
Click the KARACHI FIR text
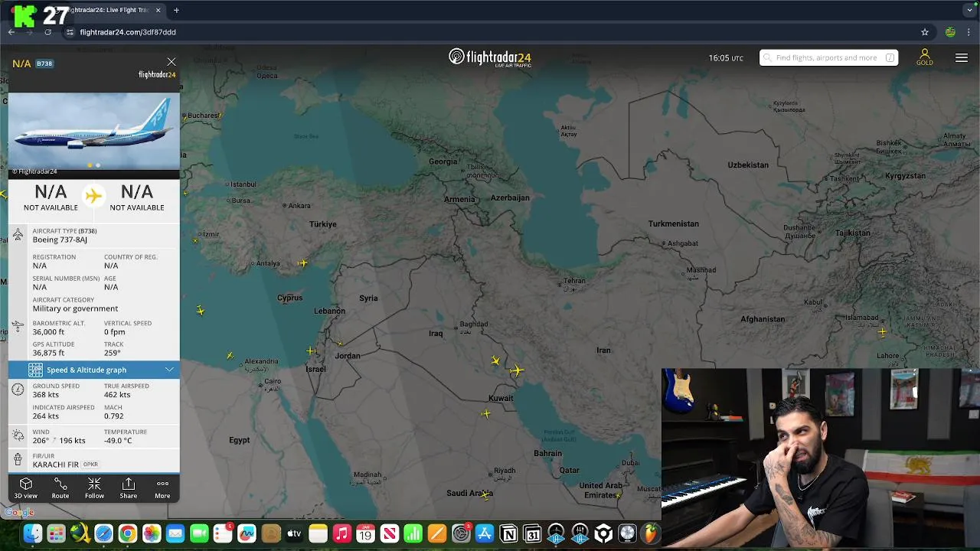click(x=56, y=465)
